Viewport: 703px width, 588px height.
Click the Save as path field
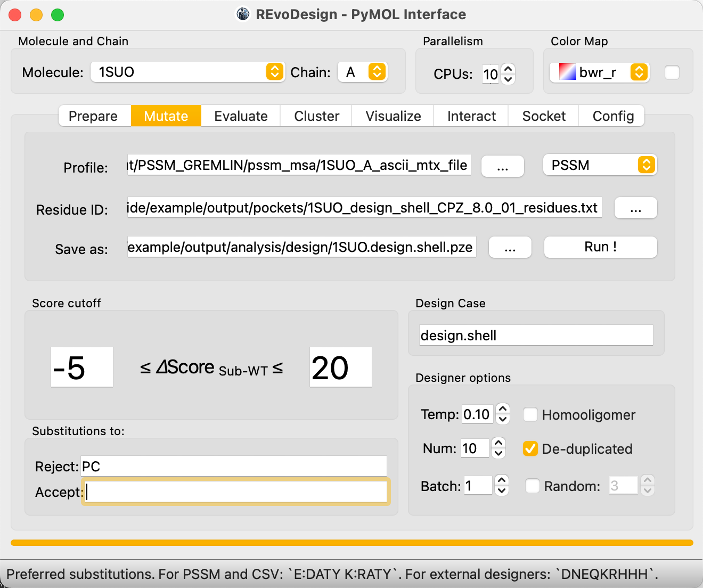click(301, 247)
